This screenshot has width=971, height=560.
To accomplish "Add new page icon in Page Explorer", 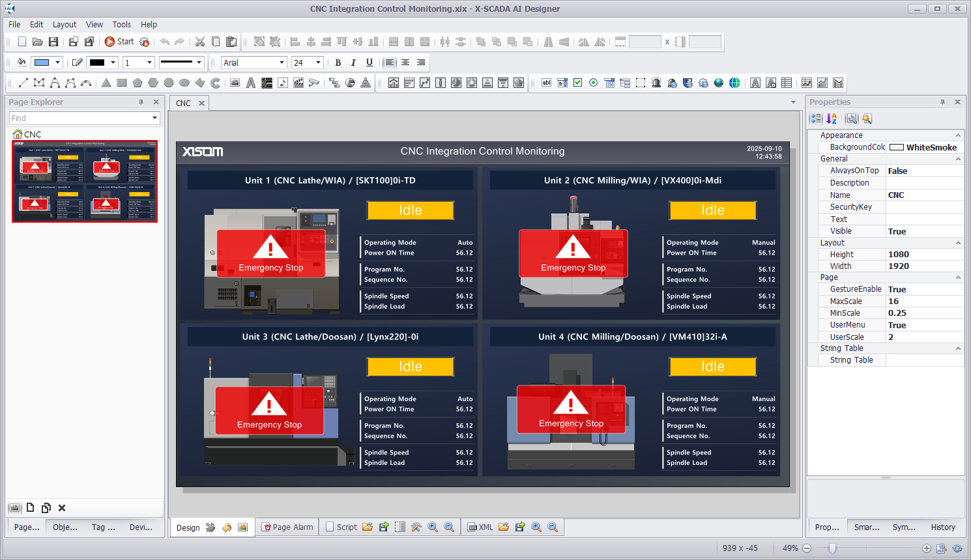I will pos(30,508).
